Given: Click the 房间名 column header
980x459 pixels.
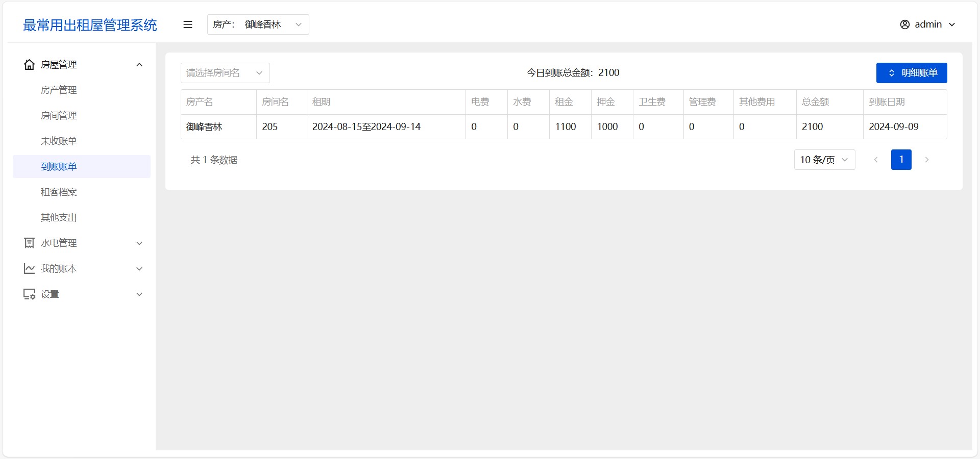Looking at the screenshot, I should click(282, 102).
